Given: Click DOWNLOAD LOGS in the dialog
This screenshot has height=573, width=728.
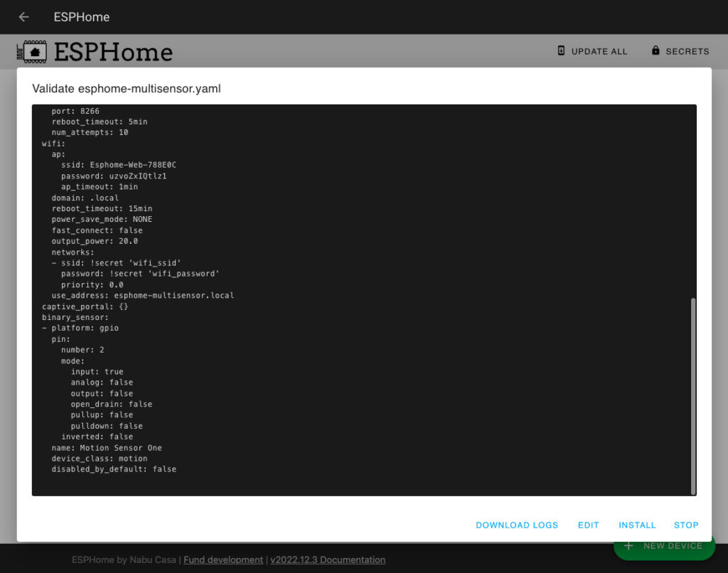Looking at the screenshot, I should (x=517, y=525).
